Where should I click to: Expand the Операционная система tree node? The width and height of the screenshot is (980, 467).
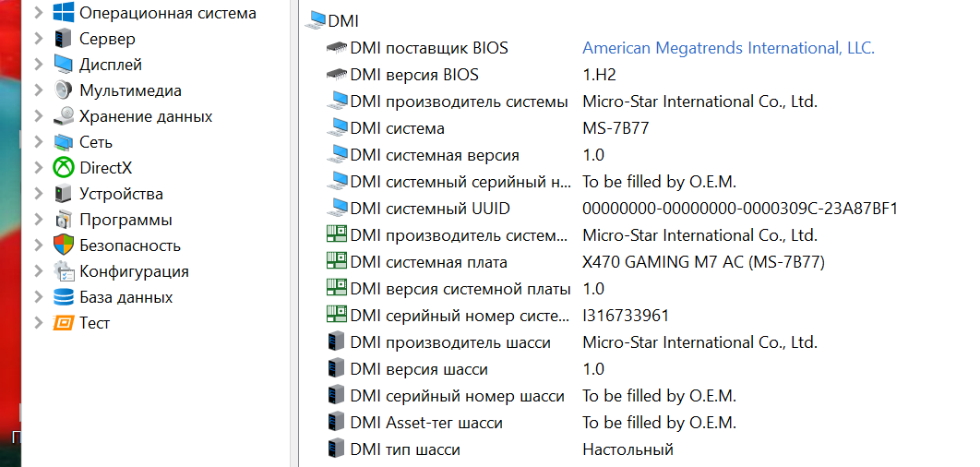tap(40, 13)
